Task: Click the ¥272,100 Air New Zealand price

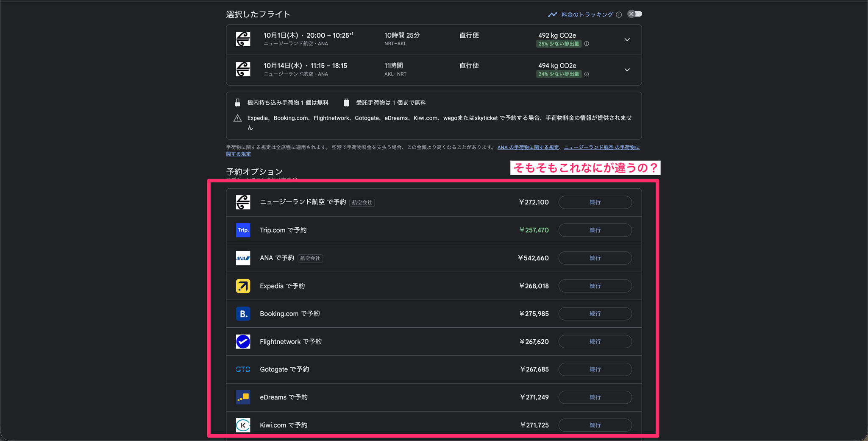Action: pyautogui.click(x=534, y=202)
